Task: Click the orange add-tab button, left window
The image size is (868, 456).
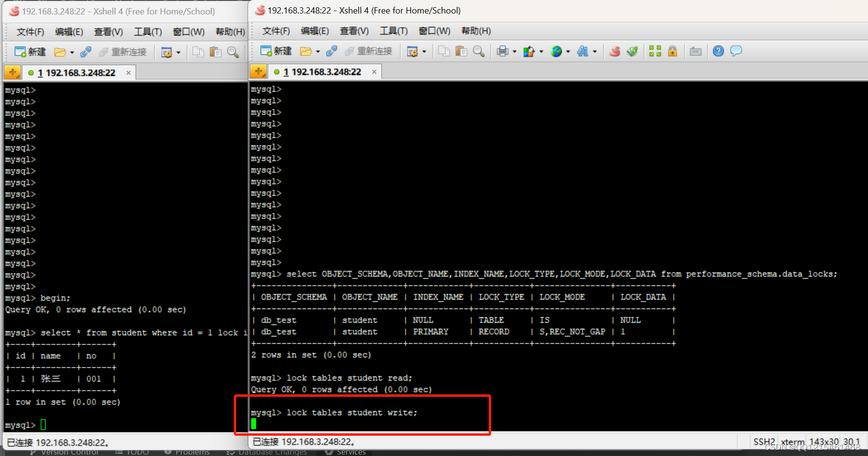Action: pyautogui.click(x=13, y=72)
